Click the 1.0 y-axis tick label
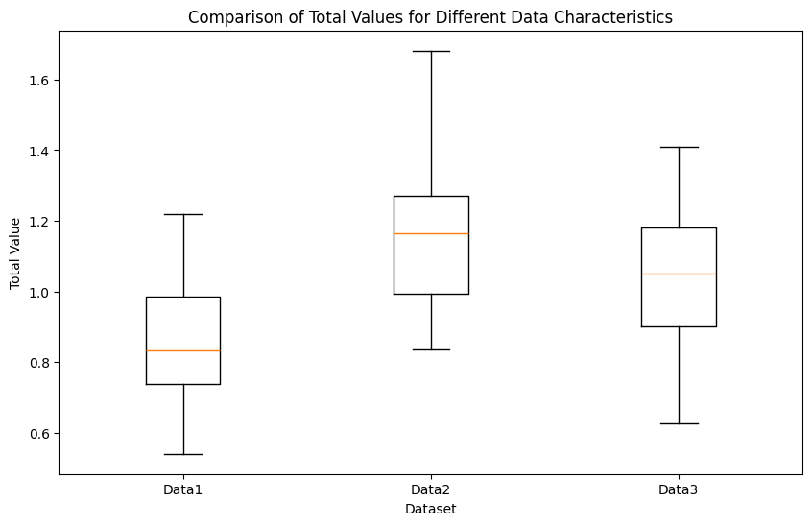This screenshot has height=525, width=812. pos(36,293)
